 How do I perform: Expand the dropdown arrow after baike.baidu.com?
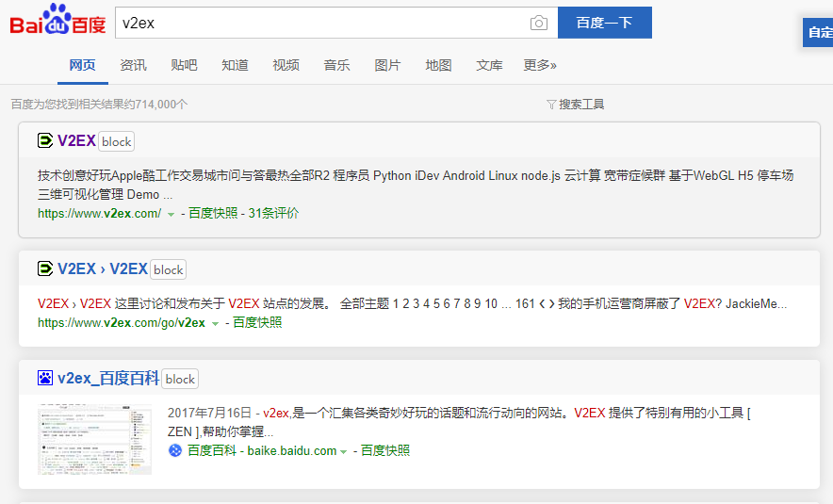click(x=344, y=451)
